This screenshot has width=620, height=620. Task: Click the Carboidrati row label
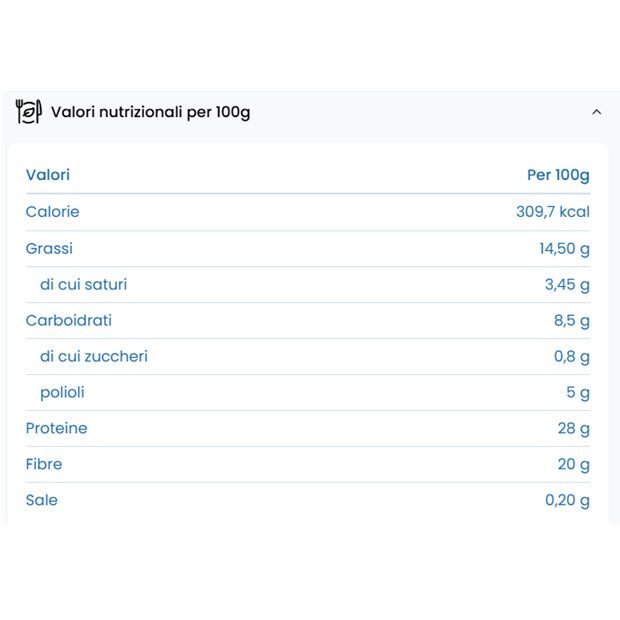[x=69, y=320]
